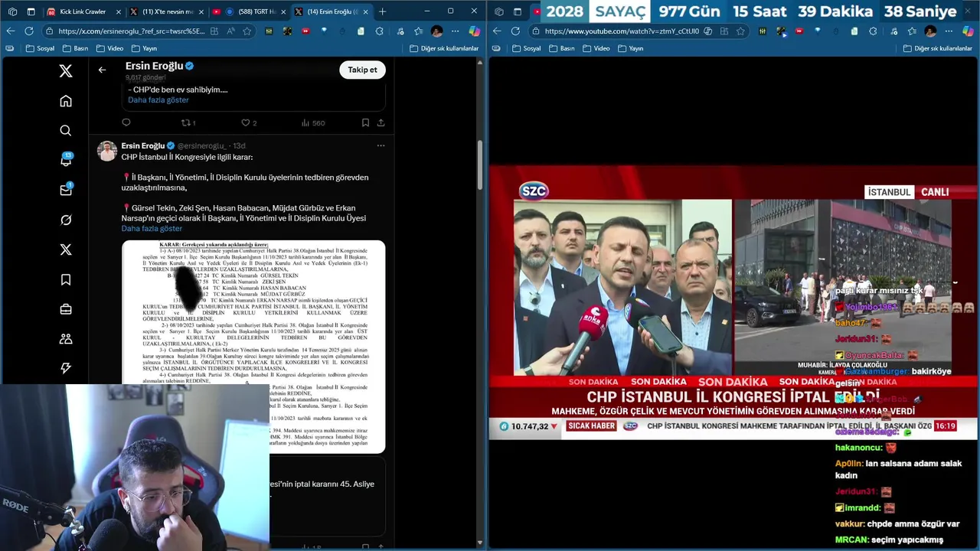
Task: View analytics of tweet with 560 views
Action: (x=312, y=122)
